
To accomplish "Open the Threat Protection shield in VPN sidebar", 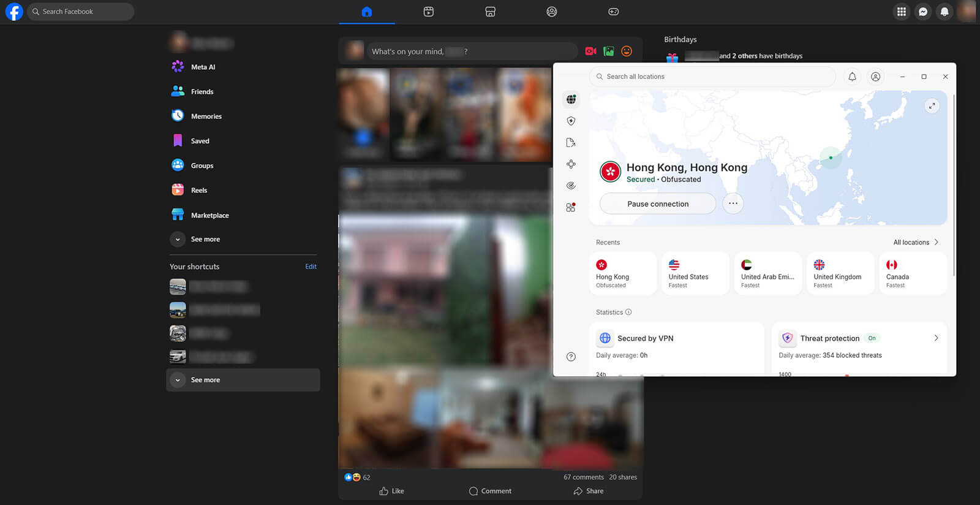I will click(x=571, y=121).
